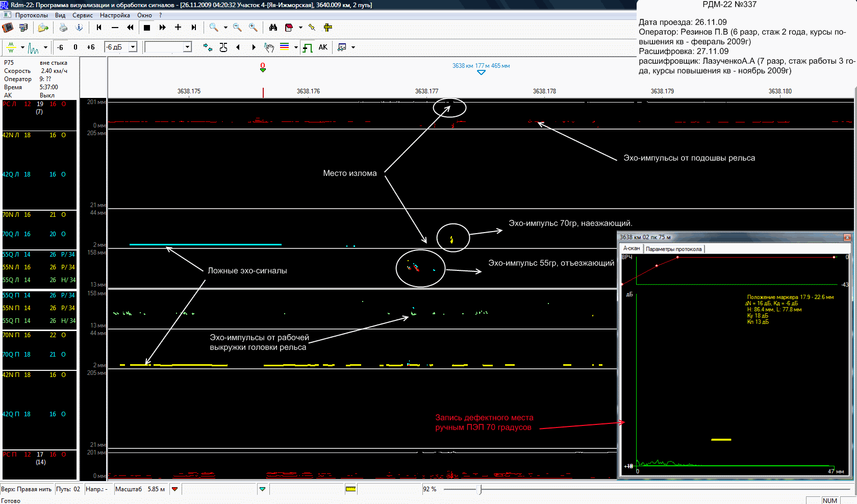Expand the notebook icon dropdown arrow
The height and width of the screenshot is (504, 857).
[x=300, y=28]
